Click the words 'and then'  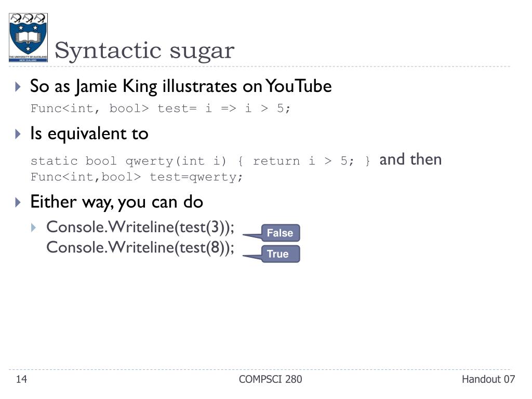click(410, 159)
